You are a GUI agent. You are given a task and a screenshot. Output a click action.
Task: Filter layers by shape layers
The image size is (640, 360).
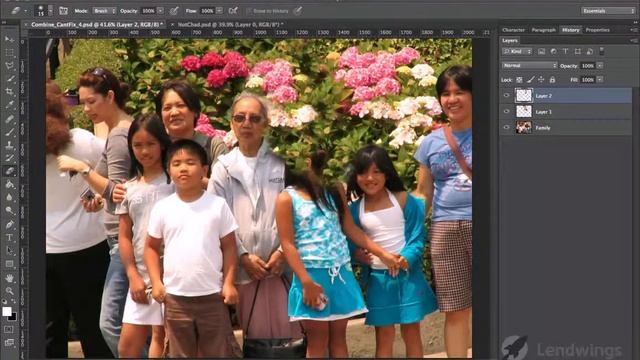pyautogui.click(x=578, y=51)
